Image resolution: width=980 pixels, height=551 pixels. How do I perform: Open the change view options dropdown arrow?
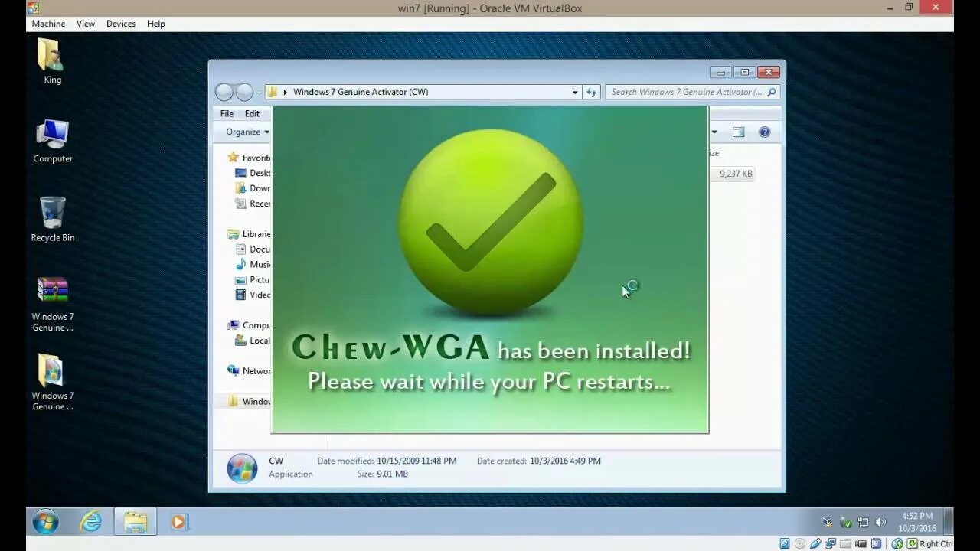[x=714, y=132]
